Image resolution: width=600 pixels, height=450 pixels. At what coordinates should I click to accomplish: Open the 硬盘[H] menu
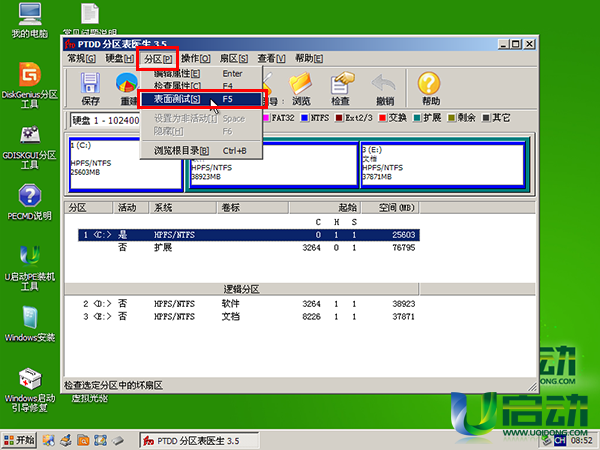pos(119,59)
